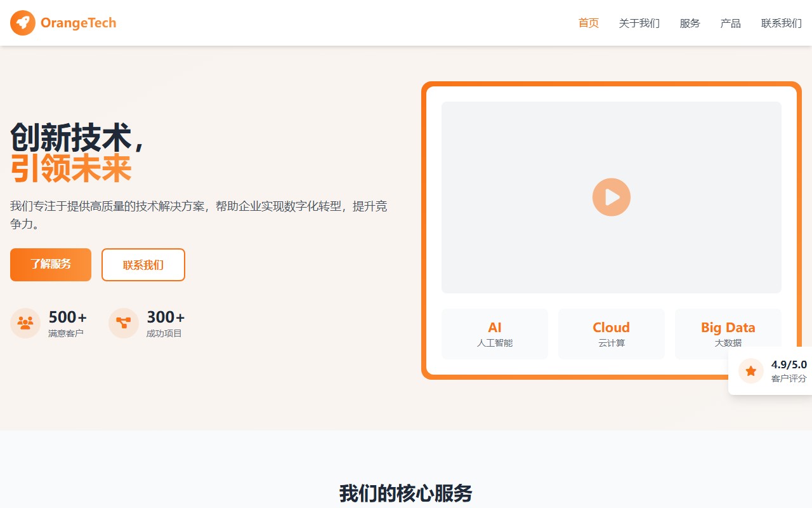Open the 产品 navigation link
The width and height of the screenshot is (812, 508).
coord(730,23)
